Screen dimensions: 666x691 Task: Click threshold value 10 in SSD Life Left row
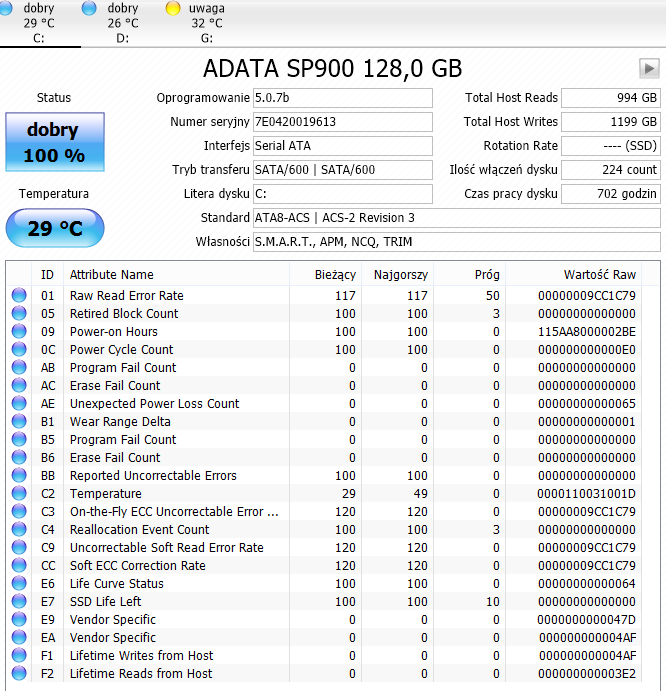(x=493, y=602)
